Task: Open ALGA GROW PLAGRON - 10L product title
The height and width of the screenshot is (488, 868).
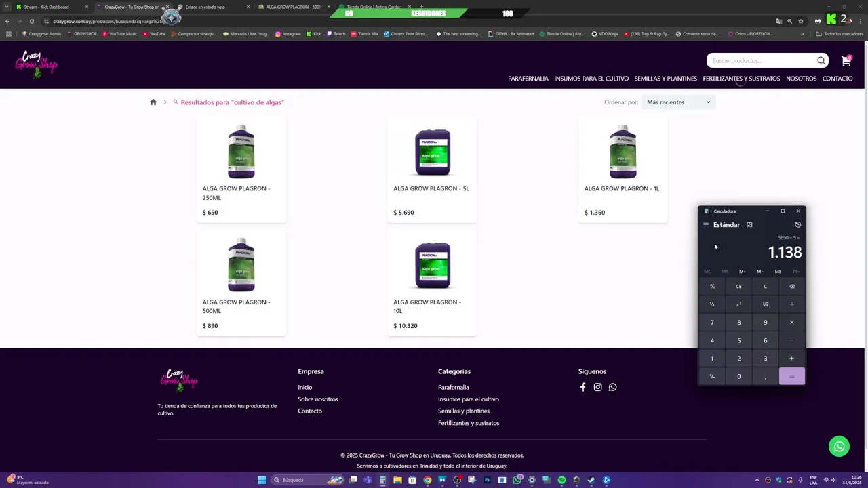Action: 427,306
